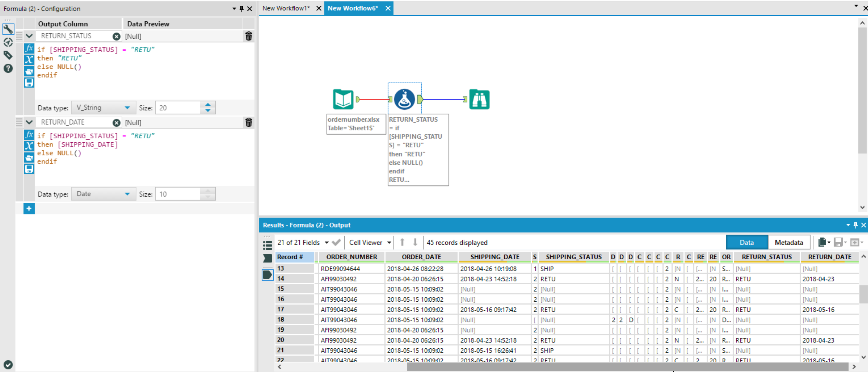Open Formula tool annotation settings via tag icon

8,55
